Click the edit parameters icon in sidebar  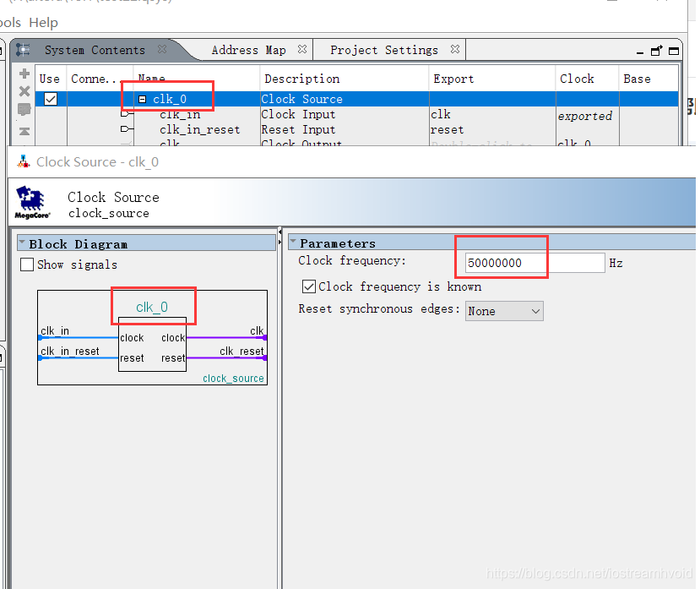coord(24,109)
